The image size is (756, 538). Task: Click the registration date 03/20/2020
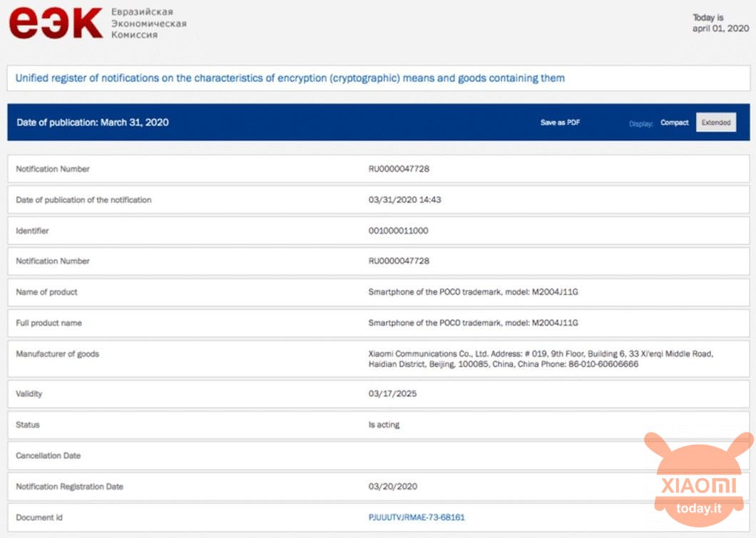[392, 487]
